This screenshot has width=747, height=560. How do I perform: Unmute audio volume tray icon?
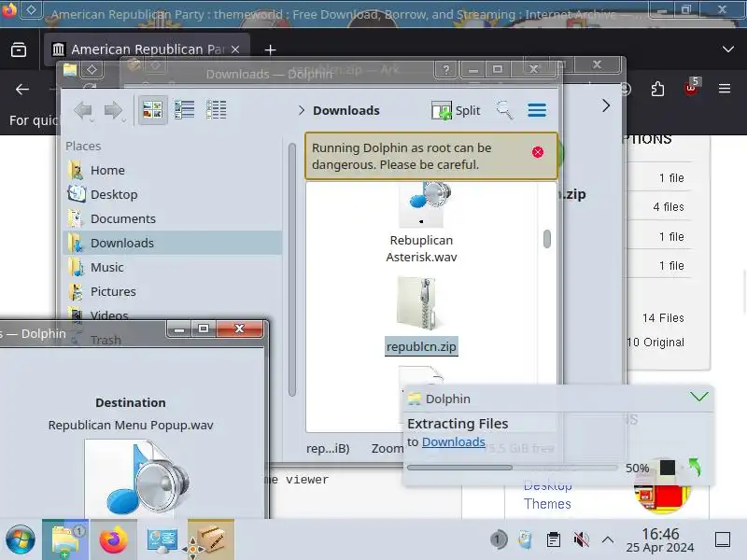(581, 539)
